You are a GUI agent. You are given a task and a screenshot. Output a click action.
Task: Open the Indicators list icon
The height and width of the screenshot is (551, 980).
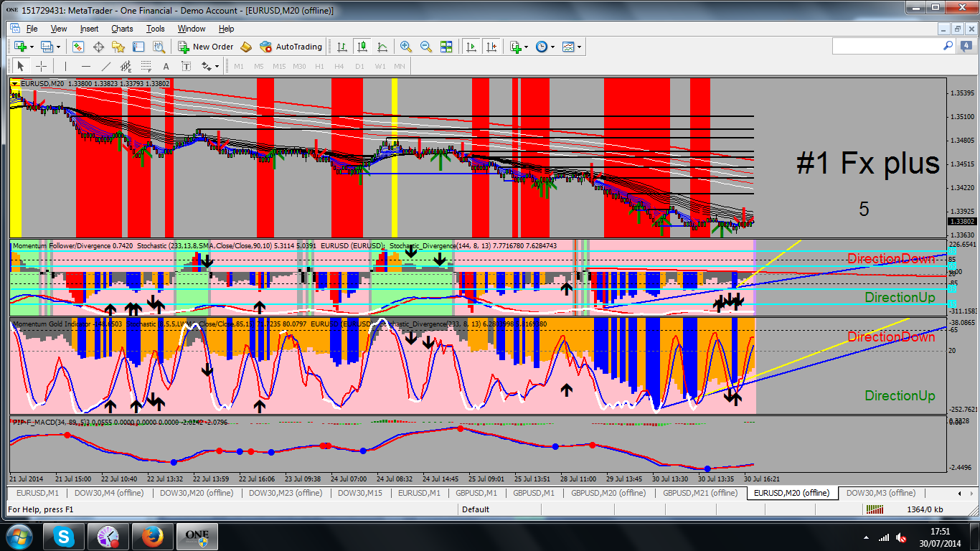516,47
